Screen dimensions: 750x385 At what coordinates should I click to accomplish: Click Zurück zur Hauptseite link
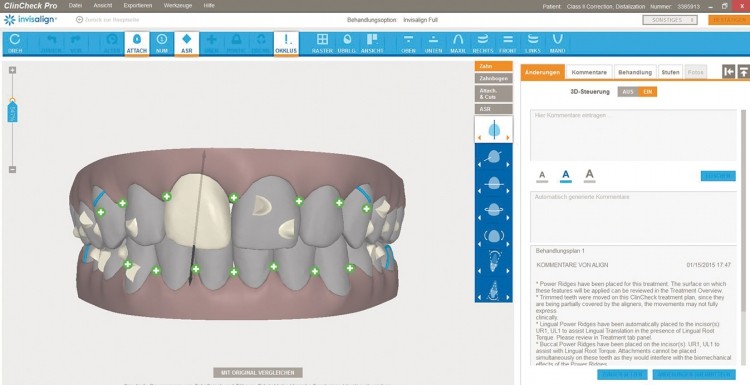pyautogui.click(x=108, y=20)
